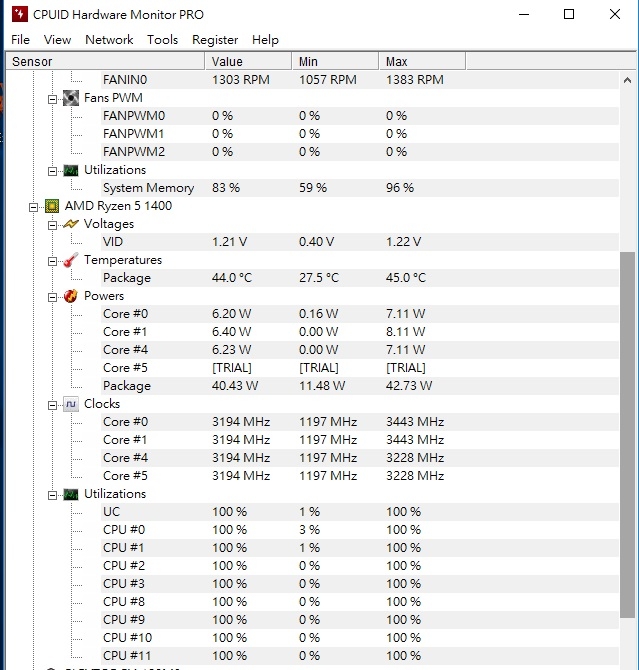
Task: Collapse the CPU Utilizations group with UC
Action: 52,496
